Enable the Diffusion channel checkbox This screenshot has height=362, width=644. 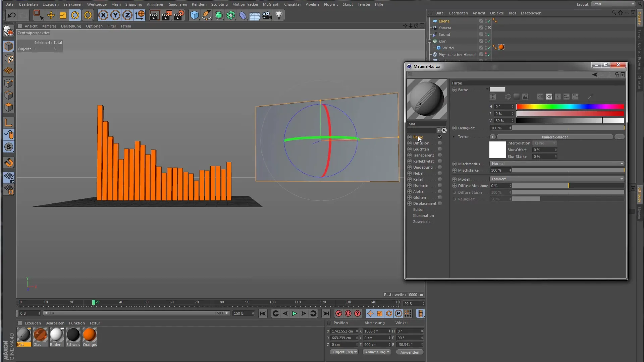[440, 143]
